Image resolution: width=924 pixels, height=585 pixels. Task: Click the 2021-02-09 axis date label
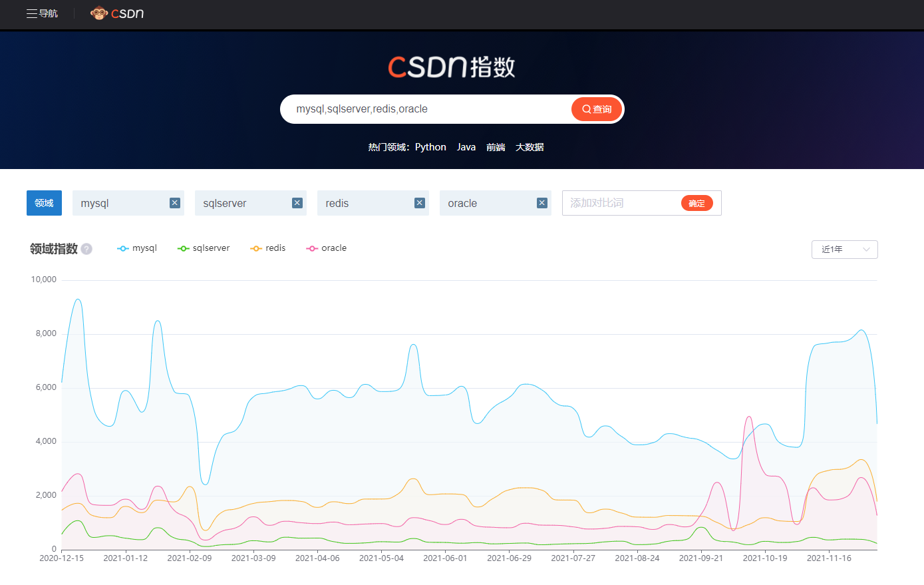pyautogui.click(x=190, y=558)
